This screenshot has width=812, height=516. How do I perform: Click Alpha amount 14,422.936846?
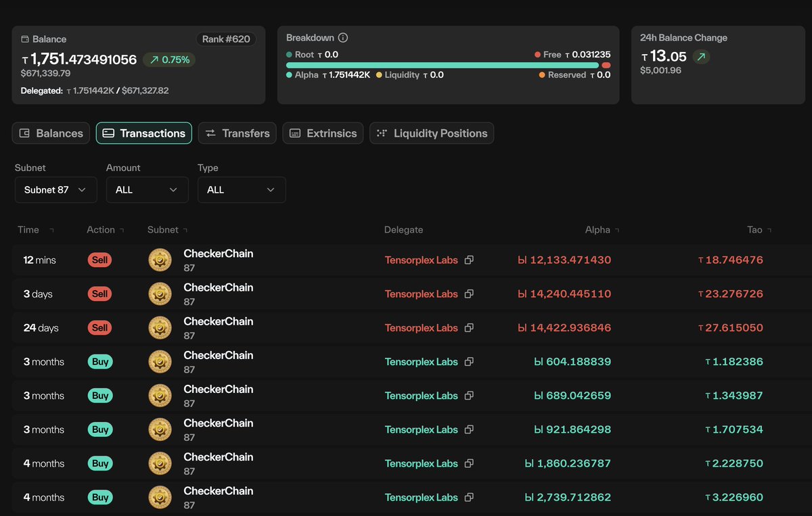564,327
